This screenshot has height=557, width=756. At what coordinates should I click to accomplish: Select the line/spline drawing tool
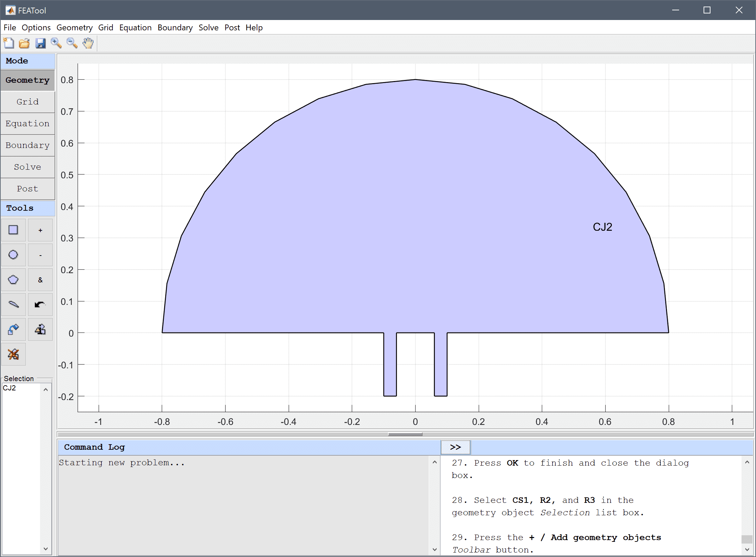coord(13,304)
